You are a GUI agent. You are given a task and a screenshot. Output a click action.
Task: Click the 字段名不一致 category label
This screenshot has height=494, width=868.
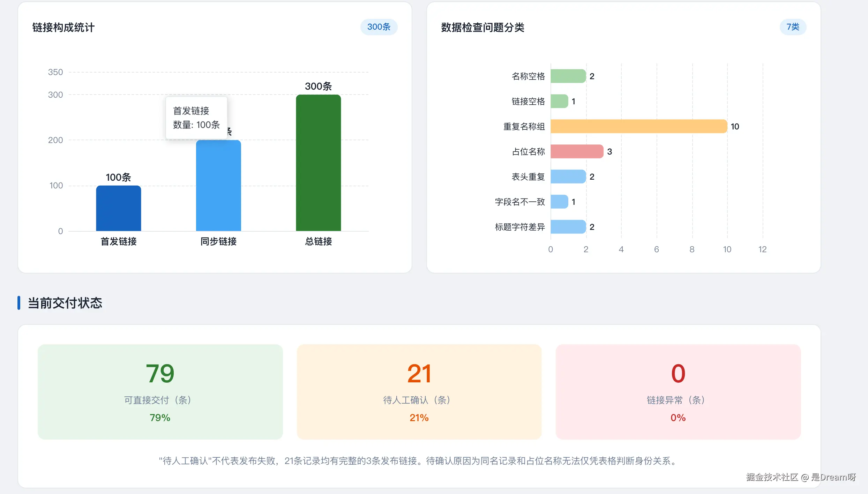(x=520, y=202)
